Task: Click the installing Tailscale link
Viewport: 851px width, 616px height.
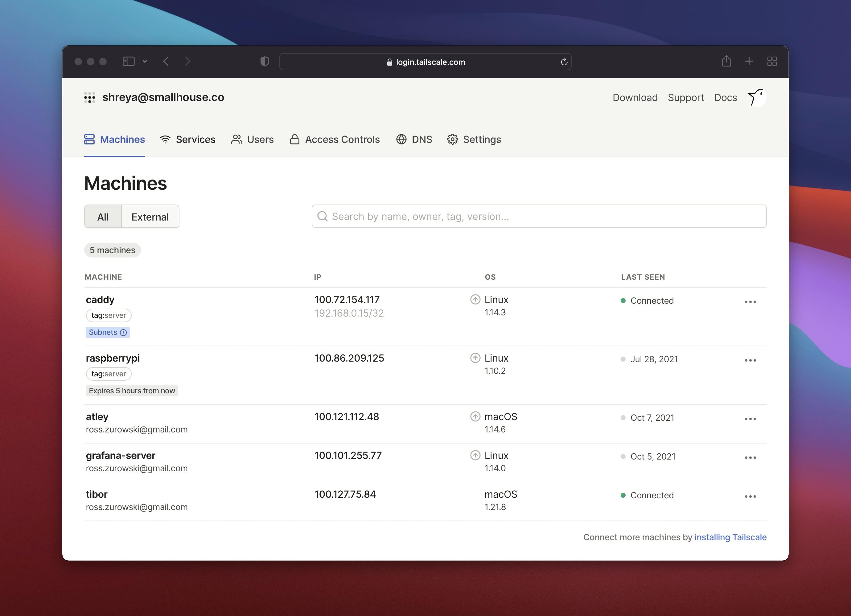Action: tap(730, 537)
